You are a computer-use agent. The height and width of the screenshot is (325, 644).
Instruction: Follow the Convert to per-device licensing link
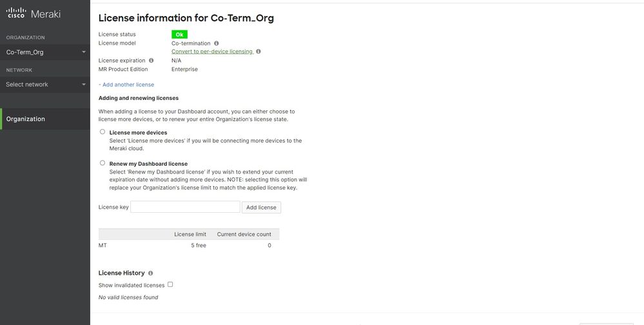211,52
